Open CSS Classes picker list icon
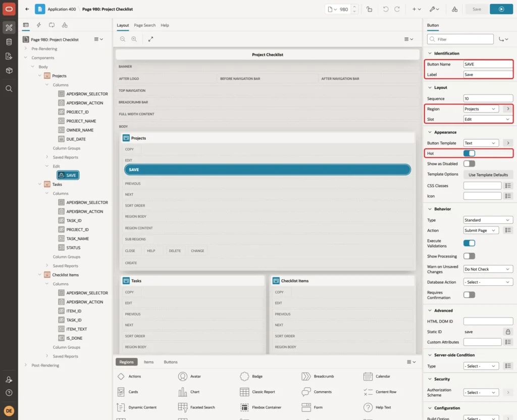This screenshot has height=420, width=517. [508, 186]
